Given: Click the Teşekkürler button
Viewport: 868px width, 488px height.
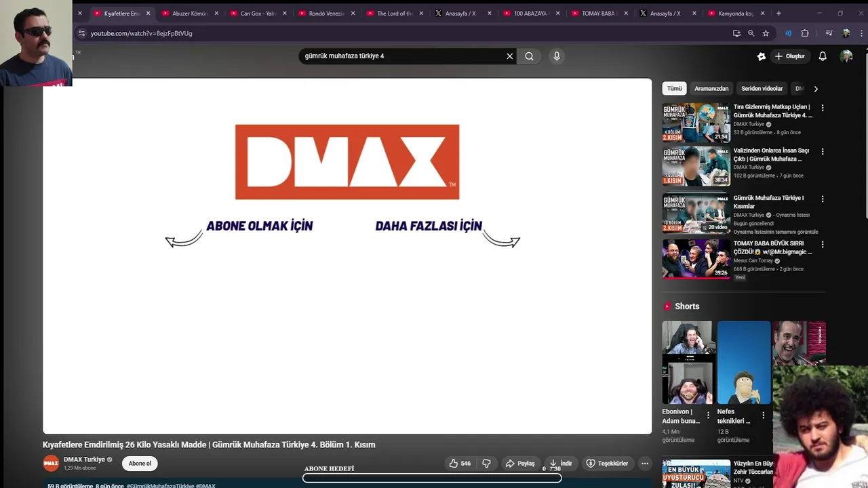Looking at the screenshot, I should point(607,464).
